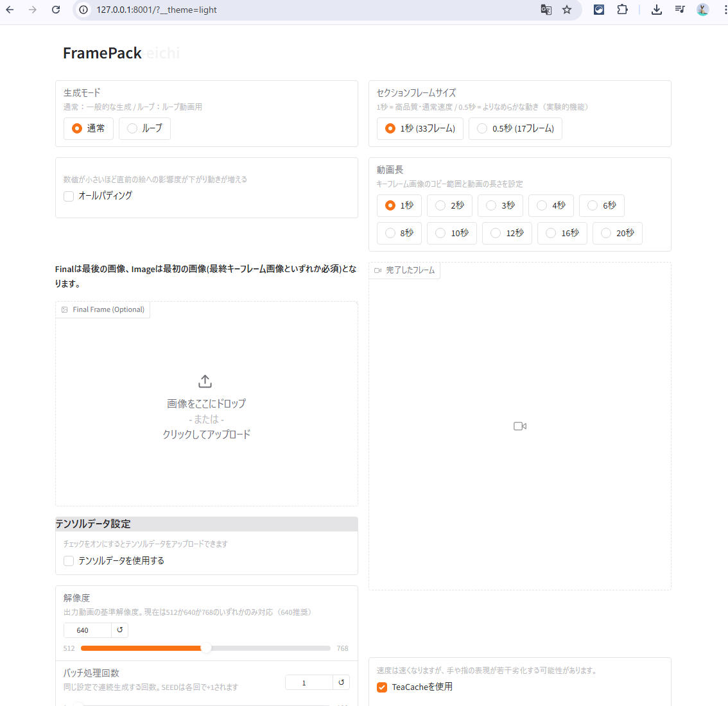Click the upload arrow icon in Final Frame
The height and width of the screenshot is (706, 728).
[x=205, y=381]
